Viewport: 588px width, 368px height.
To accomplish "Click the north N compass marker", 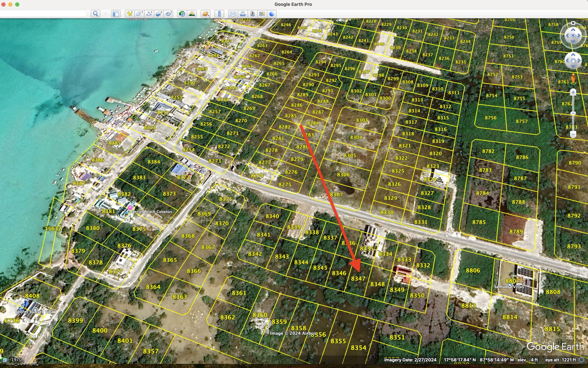I will [x=573, y=23].
